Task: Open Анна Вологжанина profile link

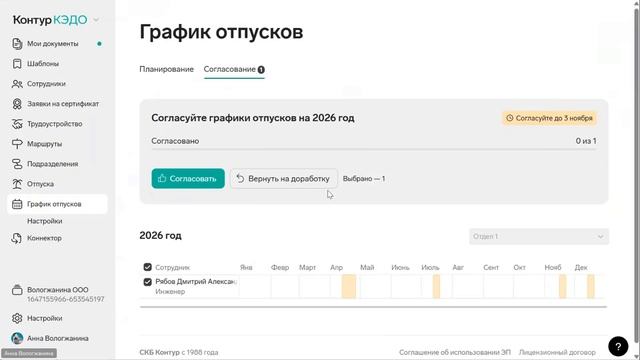Action: tap(57, 338)
